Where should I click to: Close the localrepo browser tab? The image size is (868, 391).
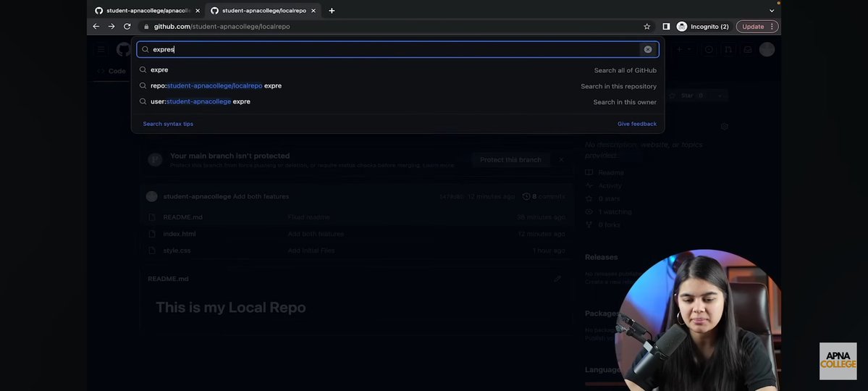point(313,11)
